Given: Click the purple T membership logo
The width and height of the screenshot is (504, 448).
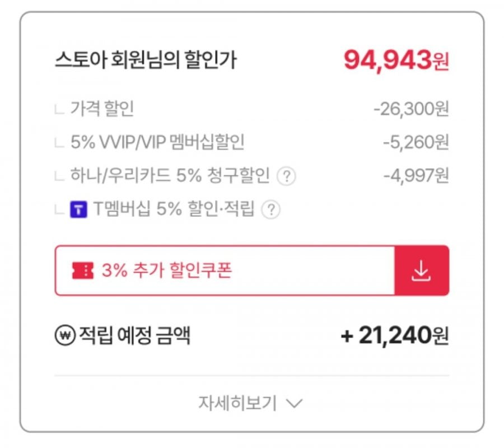Looking at the screenshot, I should pos(78,211).
